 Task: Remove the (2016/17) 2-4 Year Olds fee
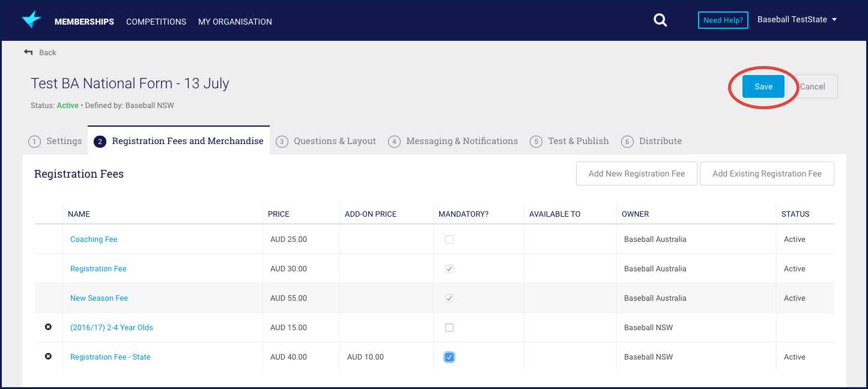(48, 327)
